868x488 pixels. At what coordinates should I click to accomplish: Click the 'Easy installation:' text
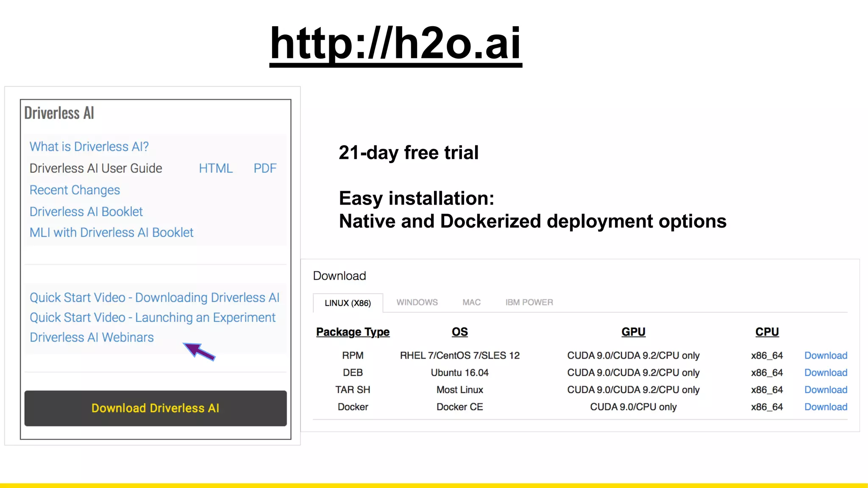click(417, 198)
